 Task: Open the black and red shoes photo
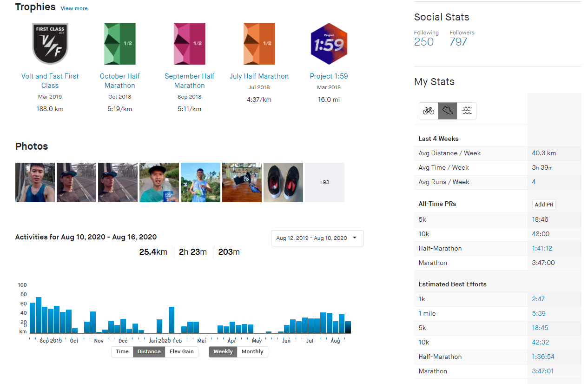[283, 182]
